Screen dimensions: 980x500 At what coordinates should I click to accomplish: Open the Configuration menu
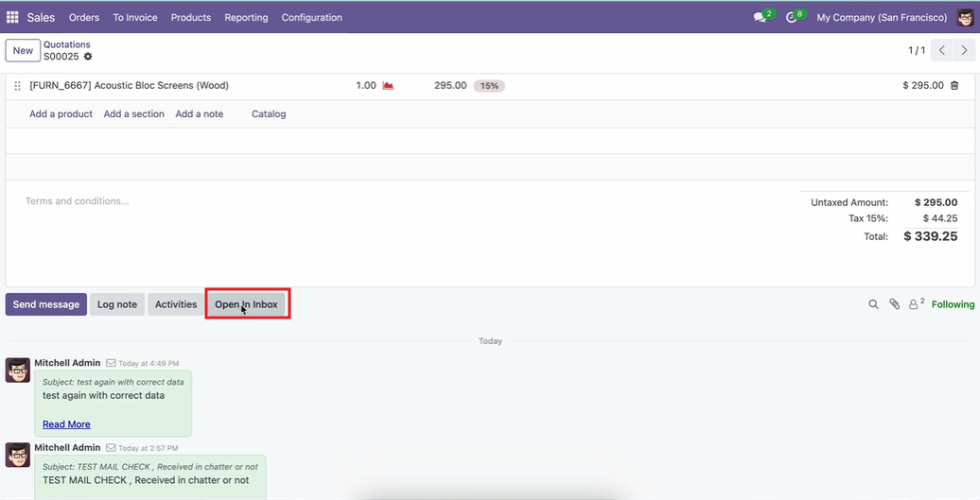pos(312,17)
